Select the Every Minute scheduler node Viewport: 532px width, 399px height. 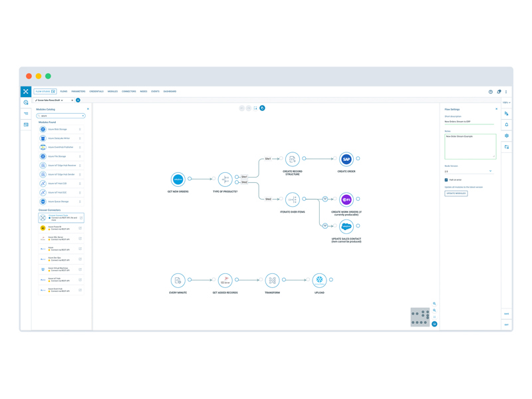pyautogui.click(x=178, y=280)
